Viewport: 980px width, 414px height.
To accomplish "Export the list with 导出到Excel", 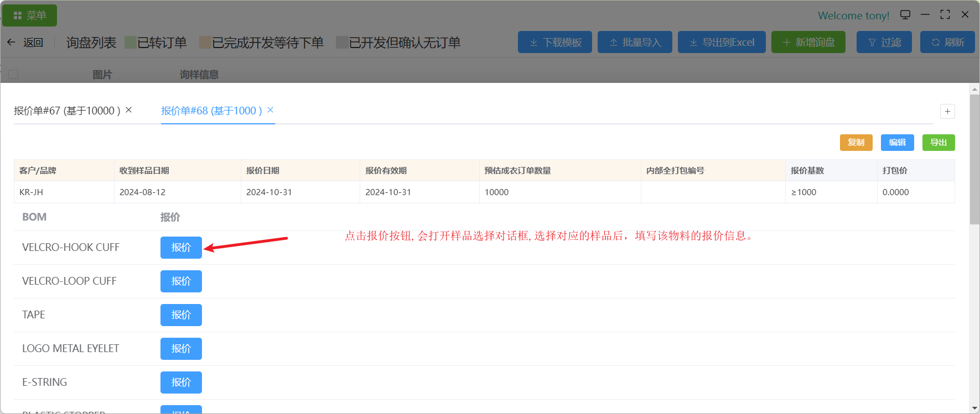I will coord(721,43).
